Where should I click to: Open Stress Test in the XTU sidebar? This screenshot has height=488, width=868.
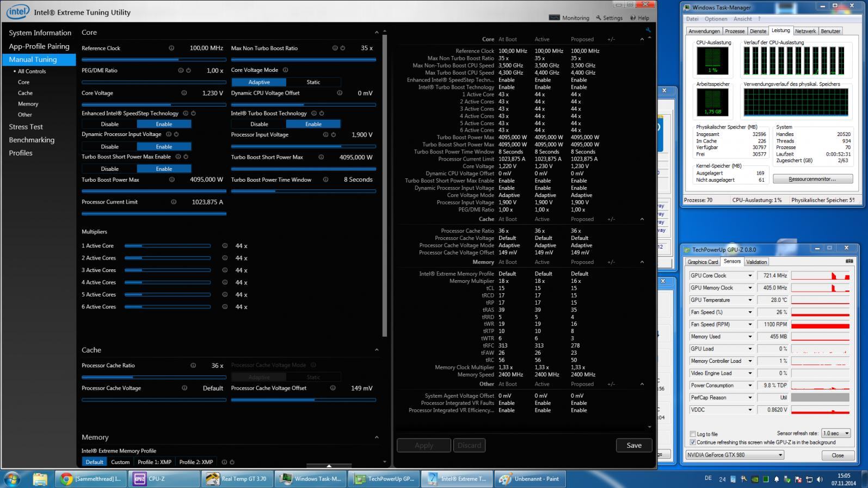[26, 127]
